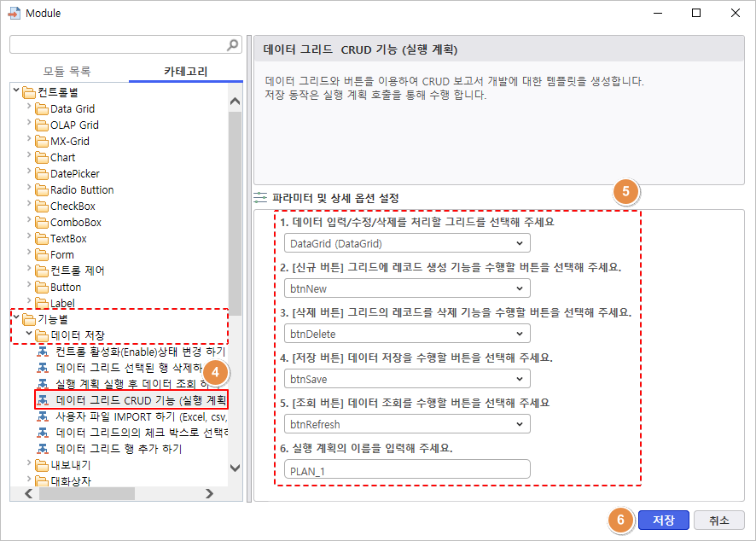This screenshot has width=756, height=541.
Task: Select the OLAP Grid tree item
Action: tap(75, 125)
